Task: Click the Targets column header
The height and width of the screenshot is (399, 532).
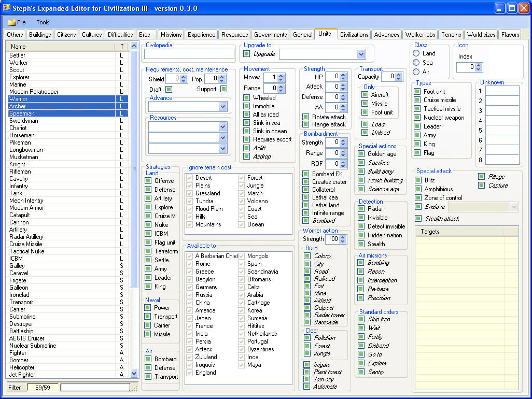Action: click(x=460, y=232)
